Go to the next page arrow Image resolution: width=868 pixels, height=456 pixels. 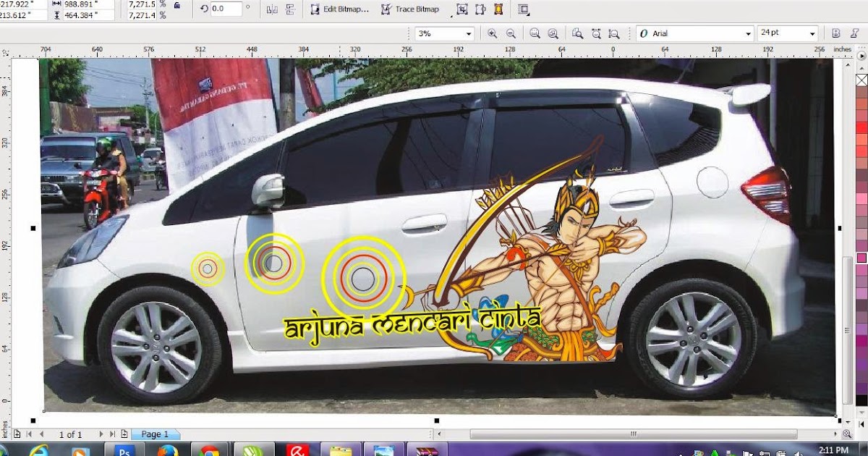[x=101, y=434]
